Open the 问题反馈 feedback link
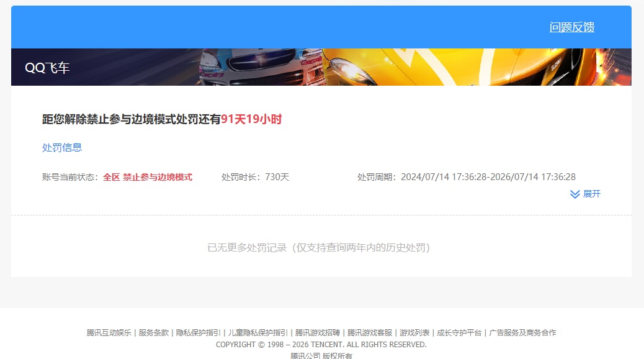Image resolution: width=644 pixels, height=359 pixels. [x=571, y=27]
